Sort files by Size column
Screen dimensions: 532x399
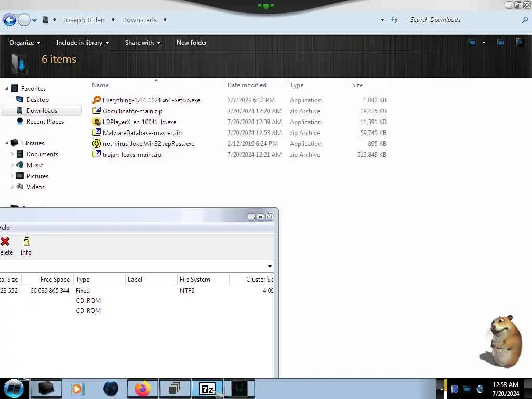pyautogui.click(x=357, y=85)
